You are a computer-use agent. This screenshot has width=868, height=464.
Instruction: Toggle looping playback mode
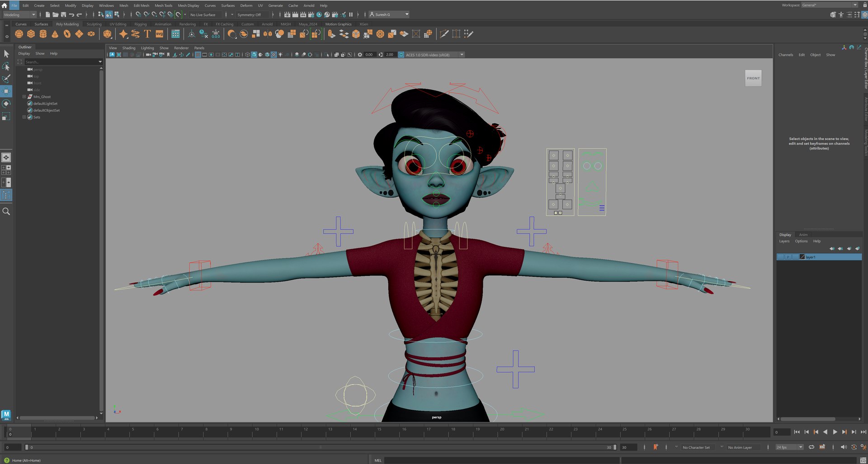pyautogui.click(x=811, y=447)
